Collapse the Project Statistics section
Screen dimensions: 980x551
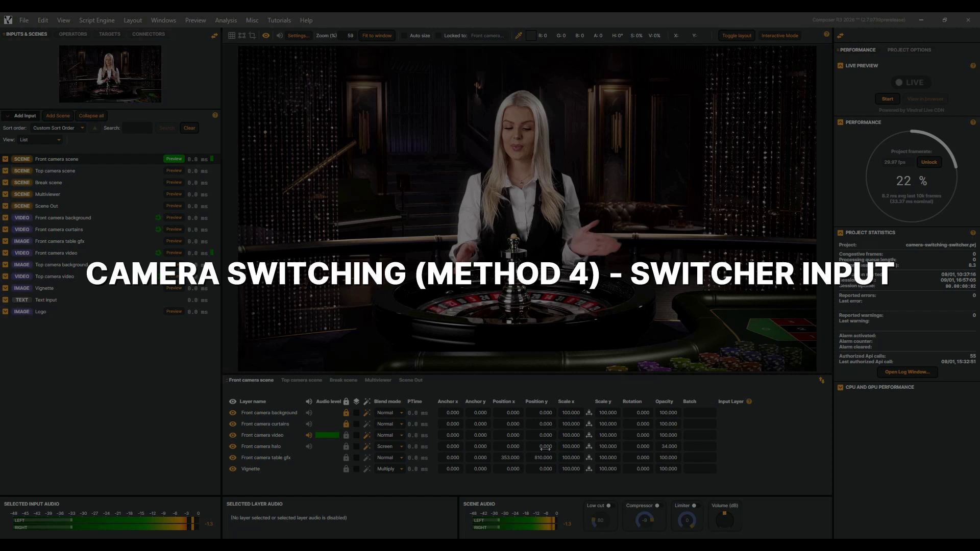(840, 233)
